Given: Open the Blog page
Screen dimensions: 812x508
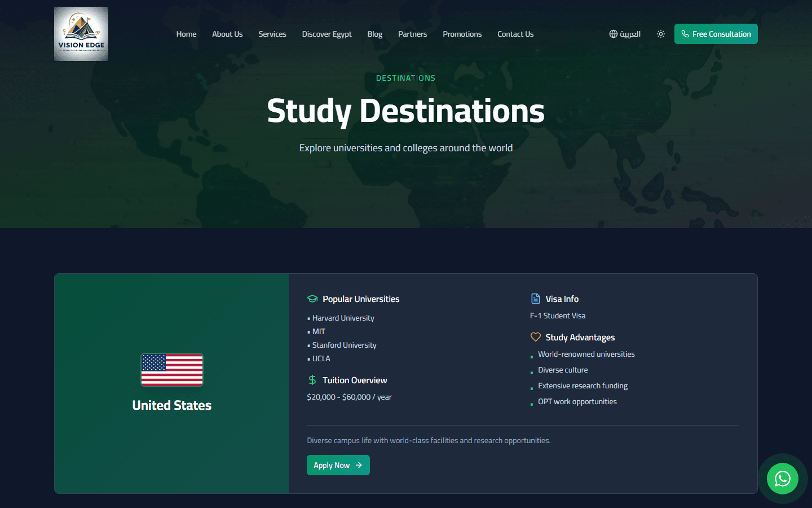Looking at the screenshot, I should click(x=375, y=34).
